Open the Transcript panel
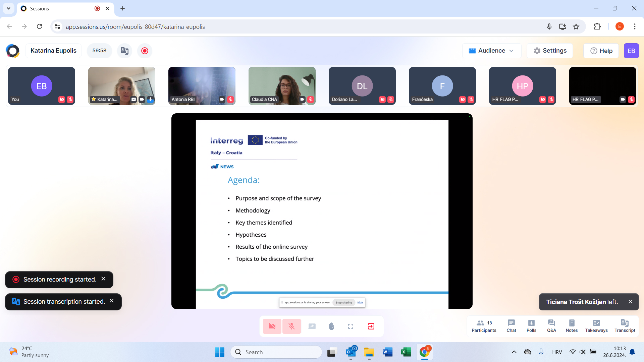The image size is (644, 362). [x=625, y=326]
